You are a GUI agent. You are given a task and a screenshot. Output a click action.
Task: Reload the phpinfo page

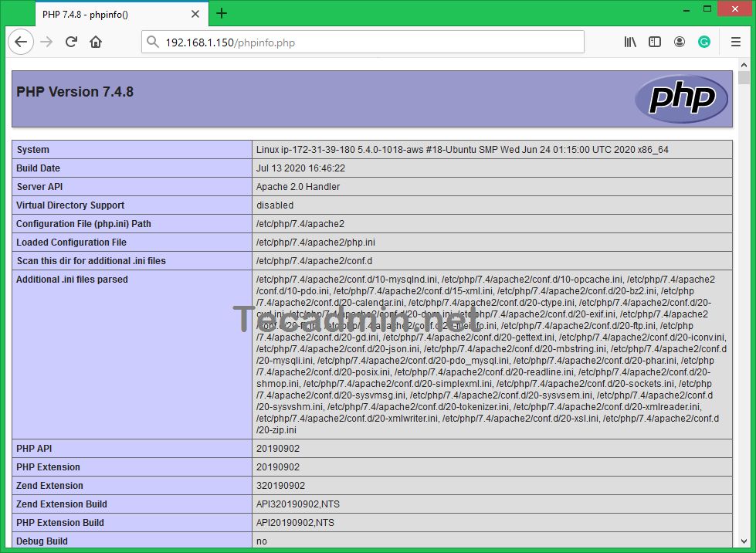(71, 42)
